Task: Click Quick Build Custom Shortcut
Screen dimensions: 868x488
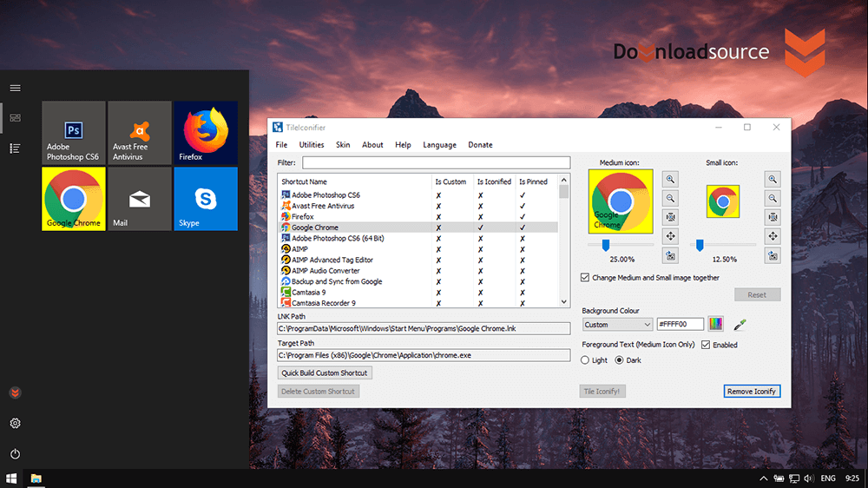Action: (x=325, y=373)
